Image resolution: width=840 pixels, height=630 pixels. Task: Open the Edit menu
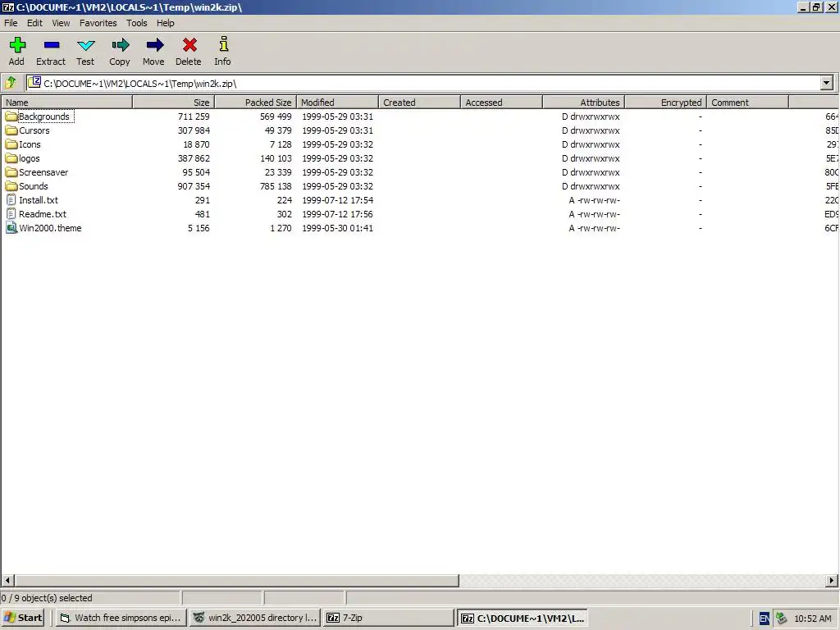pos(34,23)
